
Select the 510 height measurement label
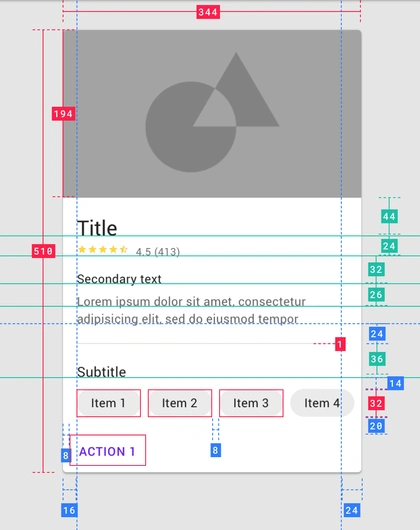tap(44, 251)
